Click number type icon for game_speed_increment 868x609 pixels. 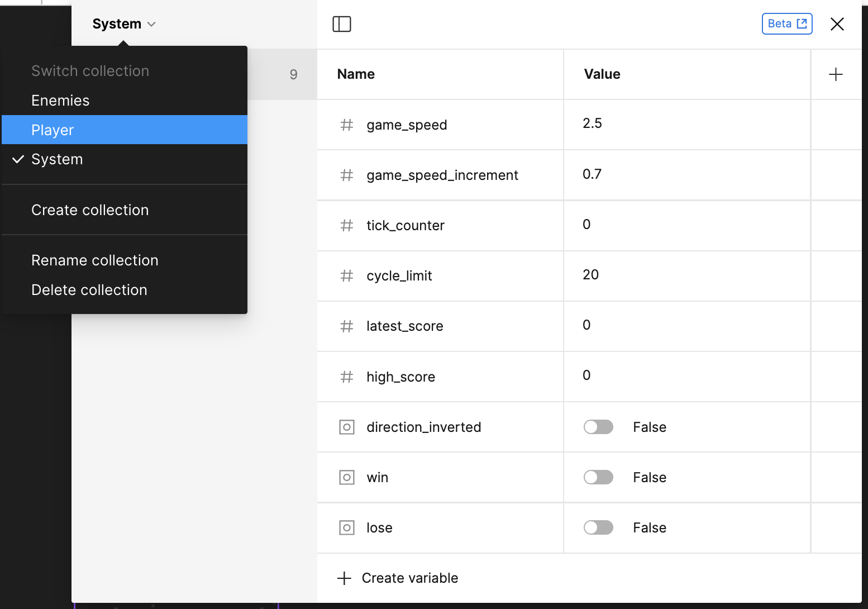coord(347,175)
